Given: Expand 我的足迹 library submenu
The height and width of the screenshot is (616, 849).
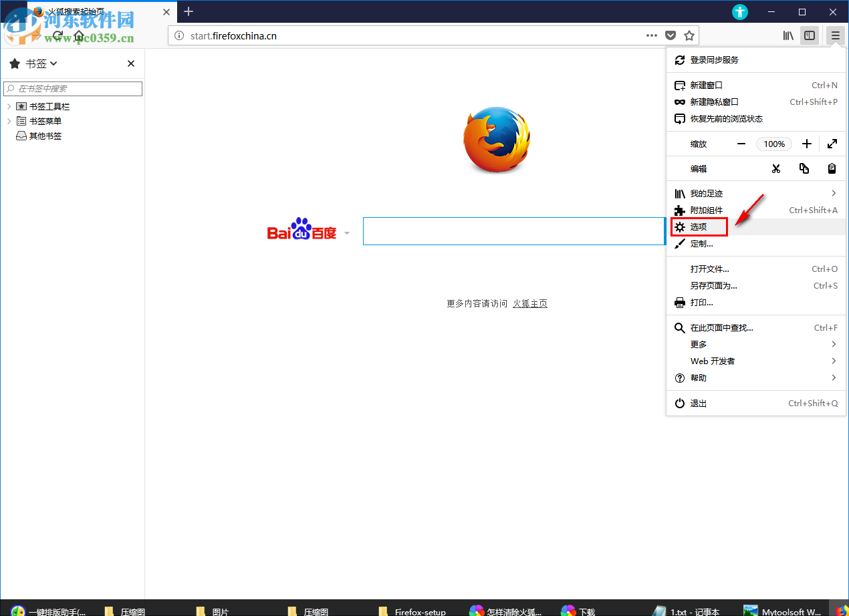Looking at the screenshot, I should click(x=756, y=193).
